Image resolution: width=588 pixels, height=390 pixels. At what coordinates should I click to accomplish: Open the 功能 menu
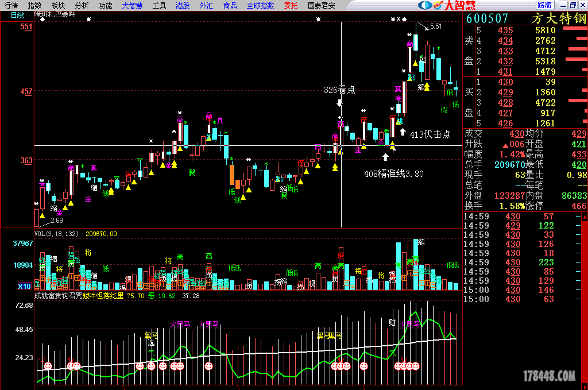[x=106, y=5]
